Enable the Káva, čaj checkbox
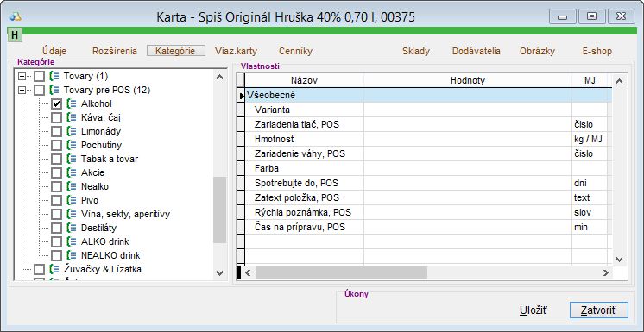The width and height of the screenshot is (644, 332). pyautogui.click(x=57, y=118)
